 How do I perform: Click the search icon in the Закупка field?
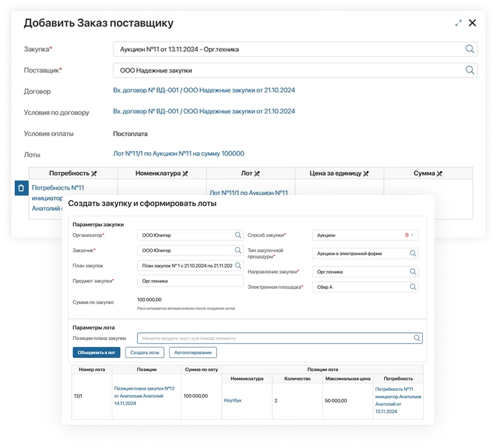coord(469,49)
